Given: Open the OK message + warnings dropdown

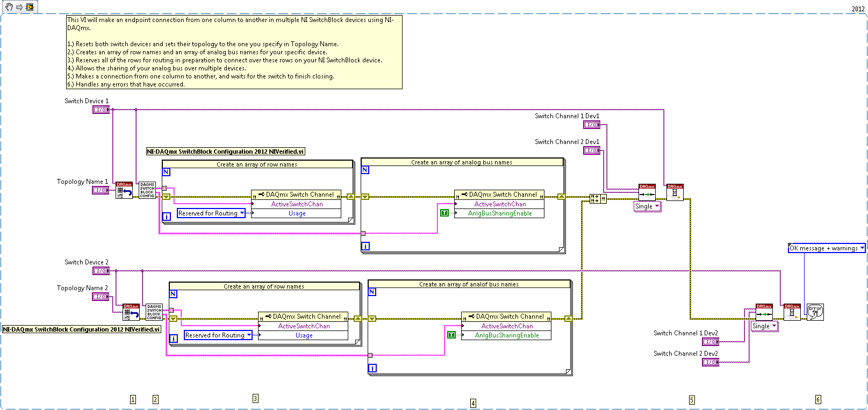Looking at the screenshot, I should [827, 248].
